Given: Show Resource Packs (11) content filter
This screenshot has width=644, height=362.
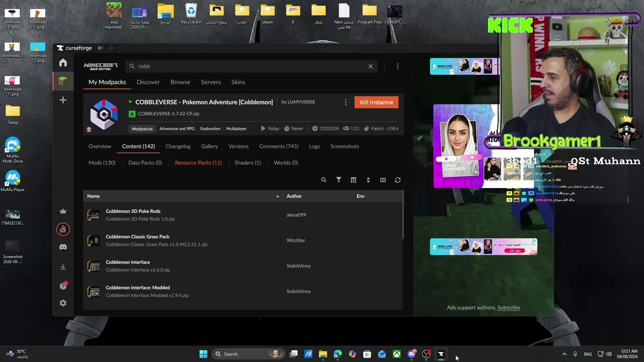Looking at the screenshot, I should click(198, 162).
